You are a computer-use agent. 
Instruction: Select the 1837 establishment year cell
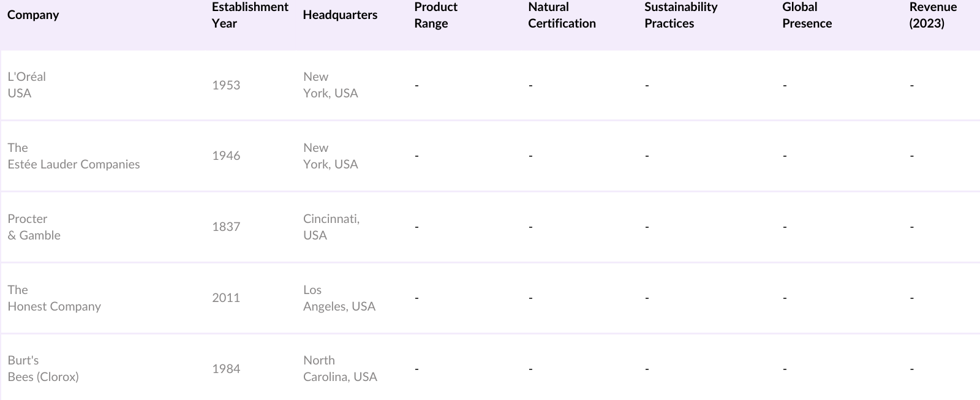click(x=226, y=227)
